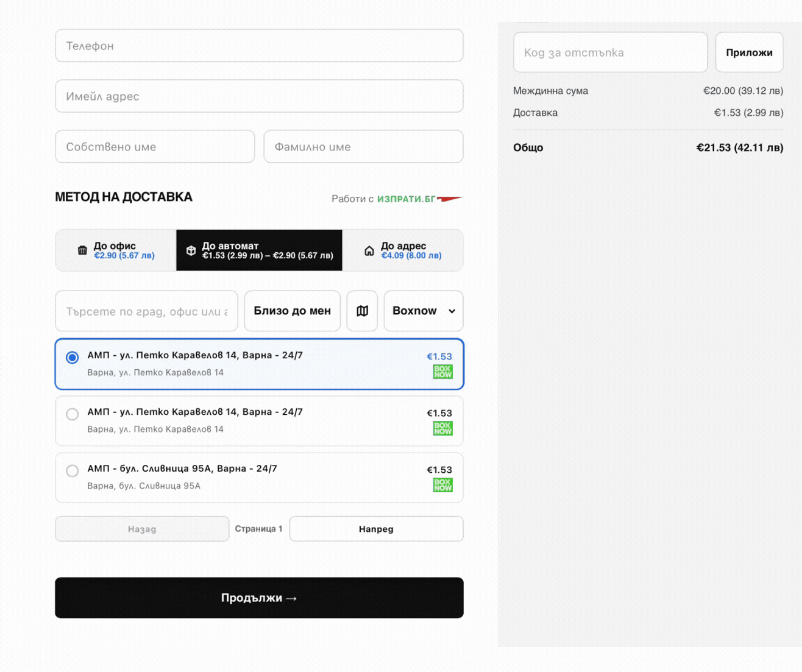
Task: Click the МЕТОД НА ДОСТАВКА heading
Action: (x=124, y=197)
